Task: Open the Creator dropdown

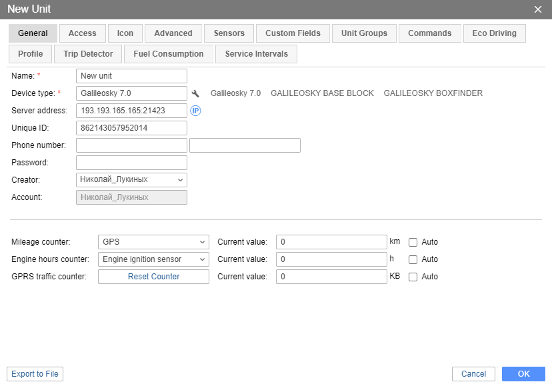Action: (131, 179)
